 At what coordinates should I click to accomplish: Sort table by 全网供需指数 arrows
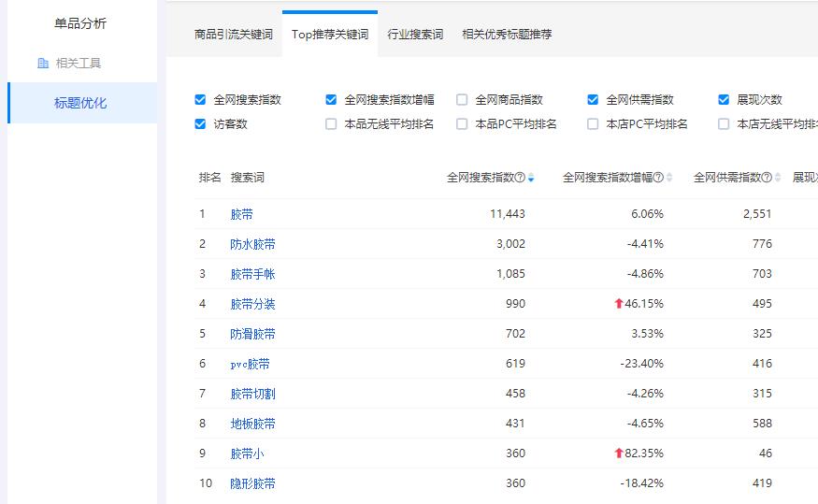click(778, 178)
